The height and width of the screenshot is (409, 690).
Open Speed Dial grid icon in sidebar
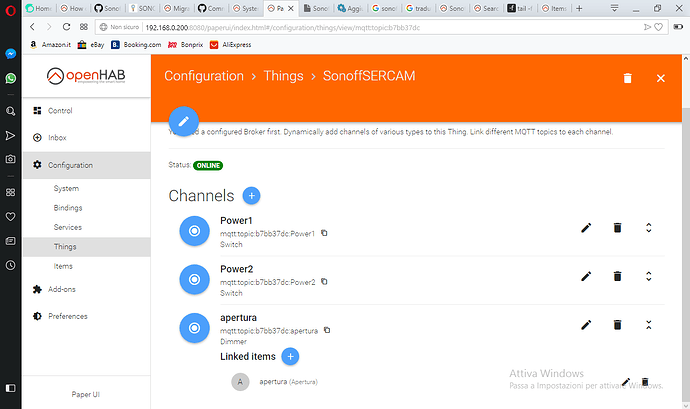click(x=11, y=192)
